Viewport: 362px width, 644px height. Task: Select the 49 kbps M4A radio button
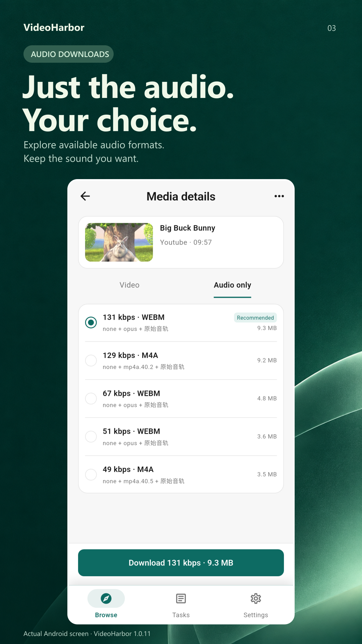91,475
